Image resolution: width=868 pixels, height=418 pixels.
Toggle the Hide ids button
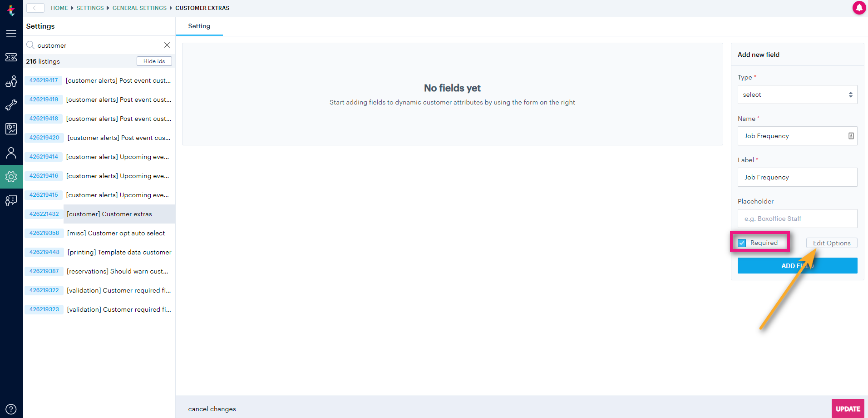[x=154, y=61]
